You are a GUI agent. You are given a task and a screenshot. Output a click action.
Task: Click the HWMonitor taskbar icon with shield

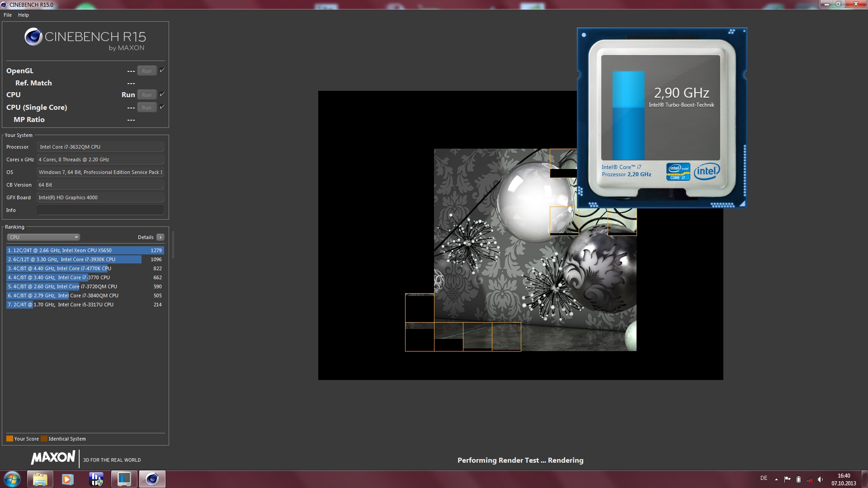(x=96, y=479)
